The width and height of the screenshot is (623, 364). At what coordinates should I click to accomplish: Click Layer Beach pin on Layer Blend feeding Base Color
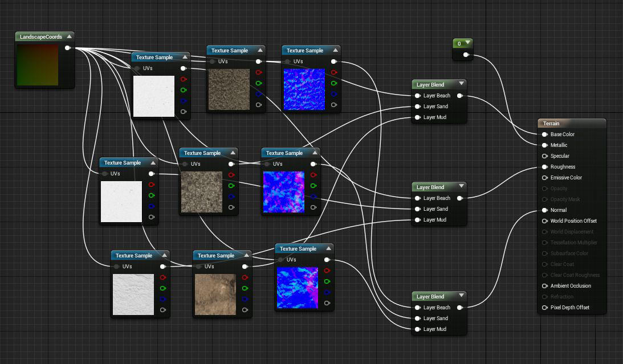click(x=418, y=96)
